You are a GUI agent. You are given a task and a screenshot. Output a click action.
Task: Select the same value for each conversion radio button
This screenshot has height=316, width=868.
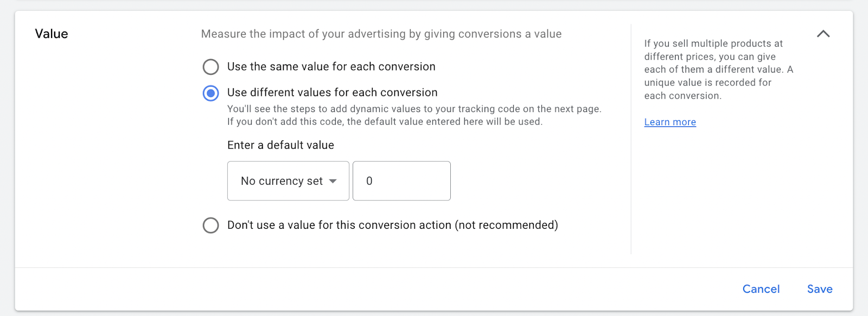[x=210, y=67]
